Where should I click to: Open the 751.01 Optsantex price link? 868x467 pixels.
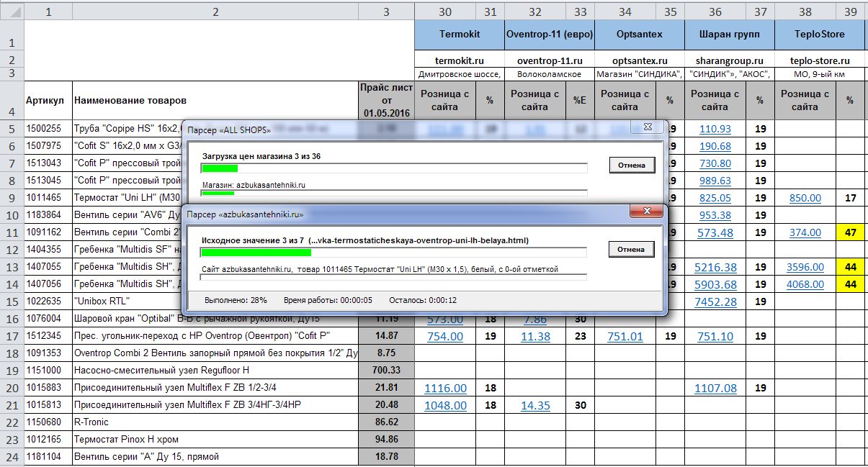(625, 336)
